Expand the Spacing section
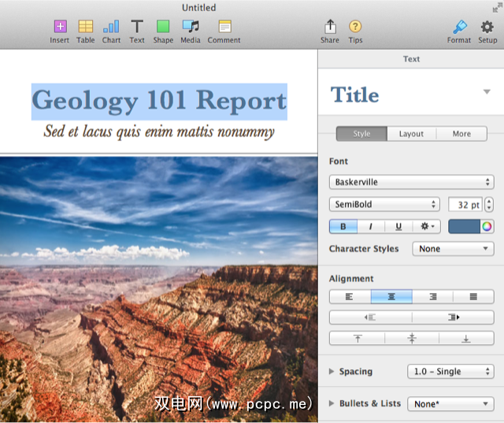This screenshot has height=423, width=504. (332, 372)
